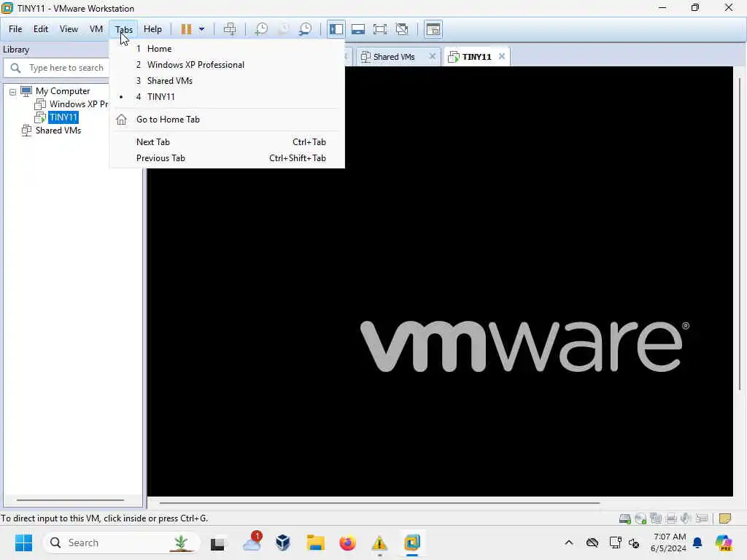Open File Explorer from the taskbar
This screenshot has height=560, width=747.
pyautogui.click(x=315, y=542)
